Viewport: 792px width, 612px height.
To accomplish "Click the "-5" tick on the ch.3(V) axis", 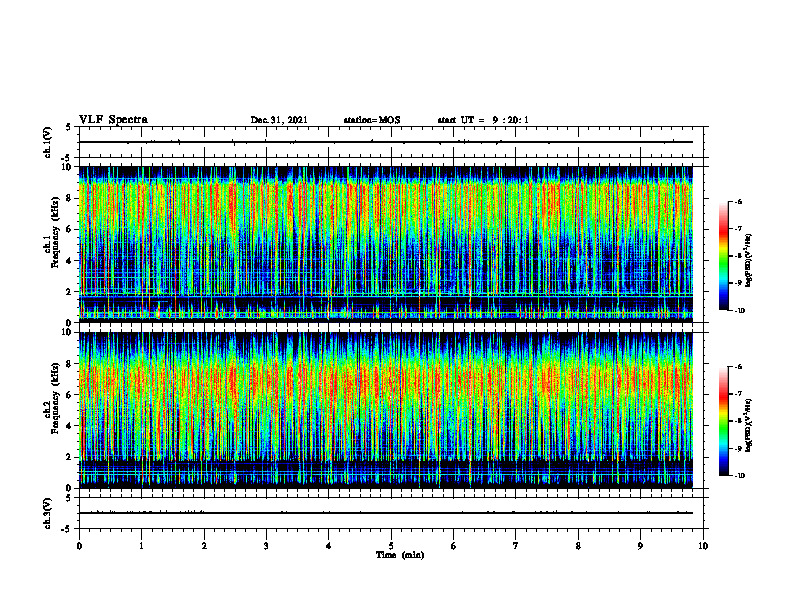I will coord(68,528).
